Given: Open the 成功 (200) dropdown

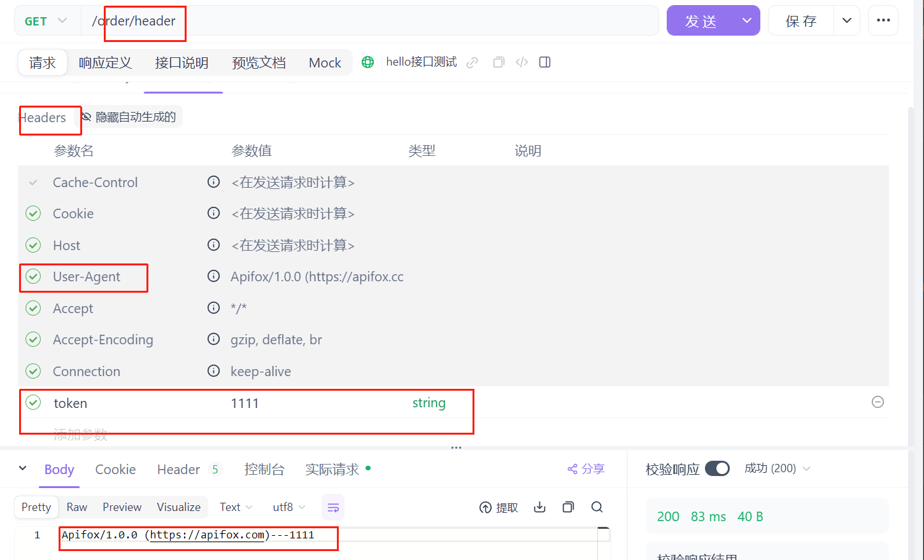Looking at the screenshot, I should [777, 468].
